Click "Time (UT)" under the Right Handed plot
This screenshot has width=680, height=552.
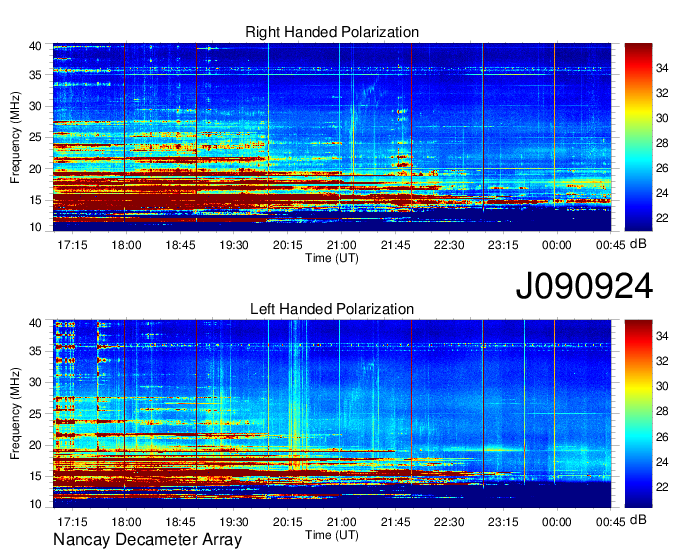point(332,258)
